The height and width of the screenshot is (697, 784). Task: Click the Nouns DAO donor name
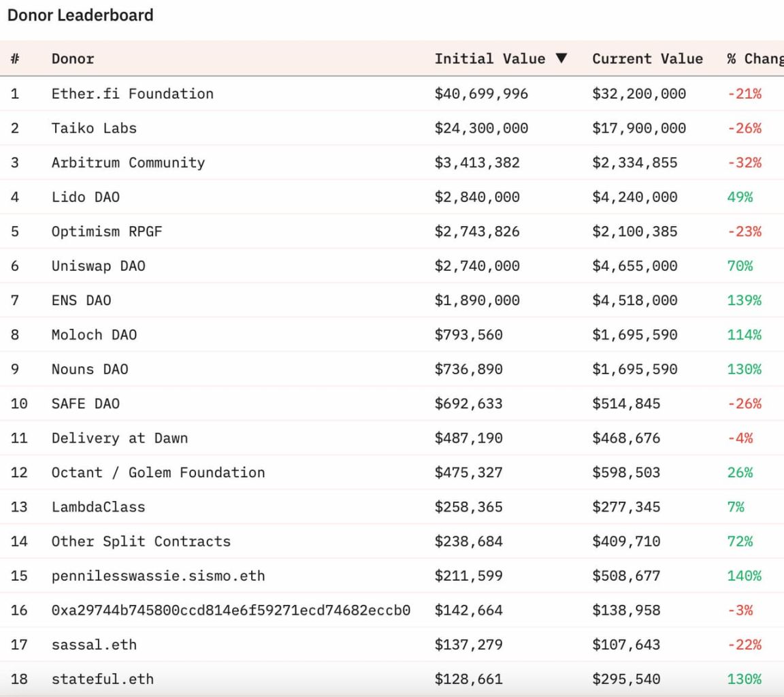pyautogui.click(x=90, y=370)
